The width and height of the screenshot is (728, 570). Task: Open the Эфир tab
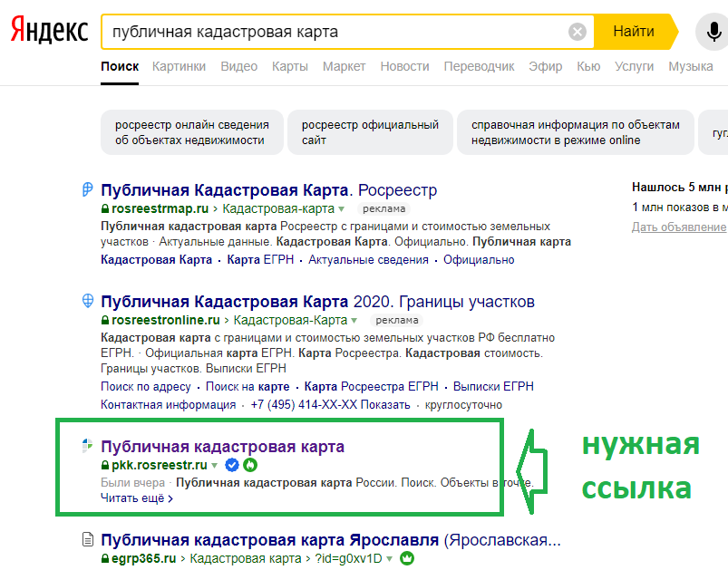click(x=545, y=66)
